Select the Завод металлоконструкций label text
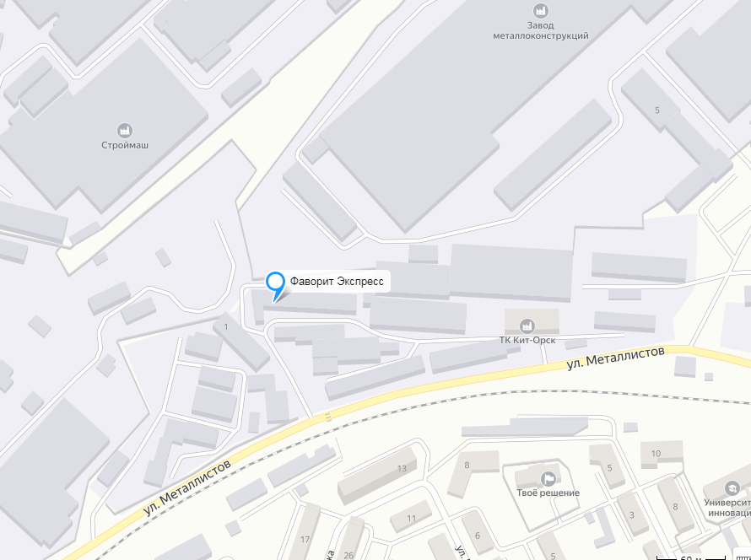751x560 pixels. point(541,30)
